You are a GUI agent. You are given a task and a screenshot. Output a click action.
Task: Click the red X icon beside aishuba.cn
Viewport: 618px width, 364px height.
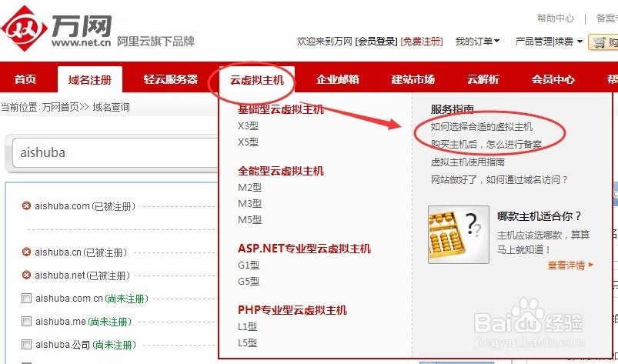tap(26, 252)
